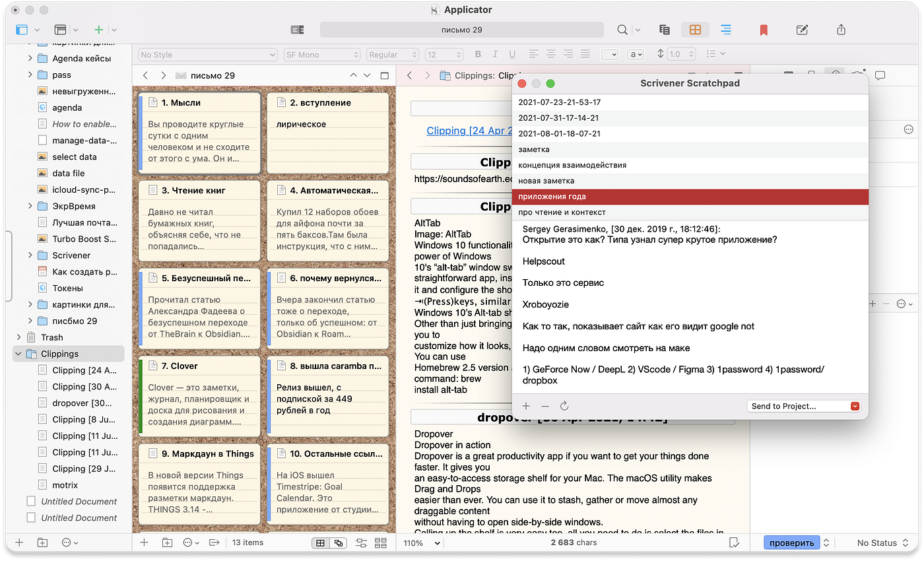Open the collections layout icon in toolbar
Viewport: 924px width, 561px height.
[61, 30]
